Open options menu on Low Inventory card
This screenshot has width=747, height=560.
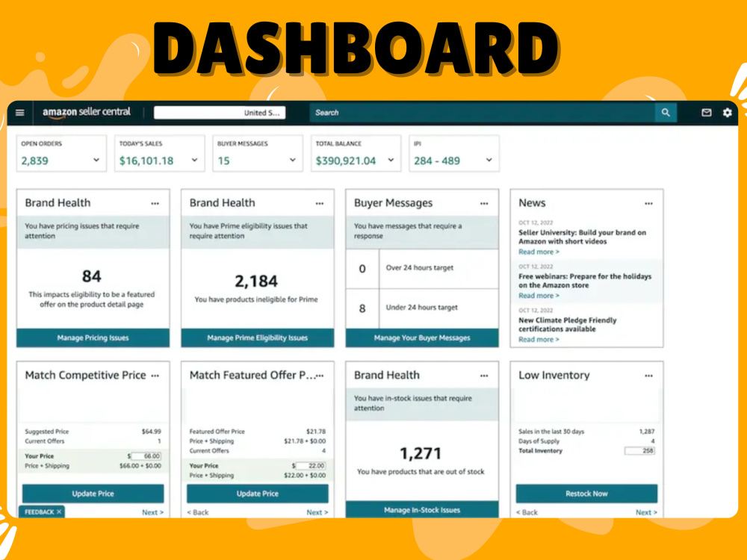[648, 376]
